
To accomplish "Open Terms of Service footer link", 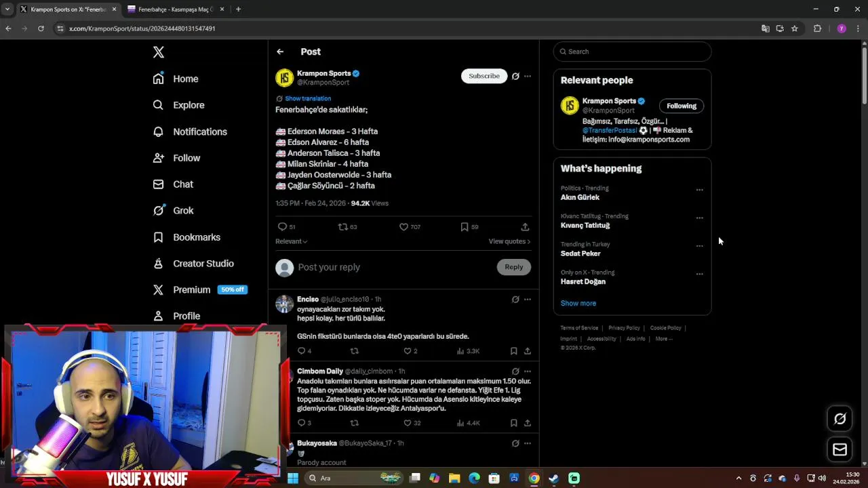I will (579, 328).
